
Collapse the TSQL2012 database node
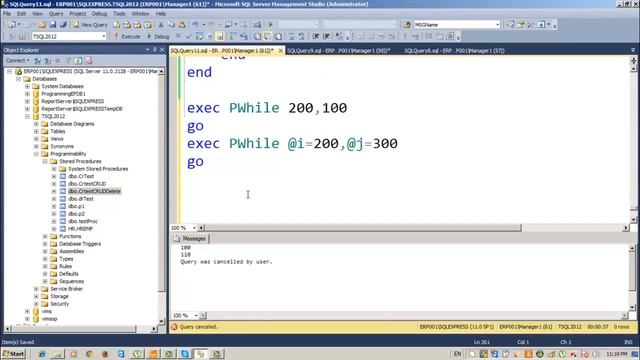[x=27, y=116]
